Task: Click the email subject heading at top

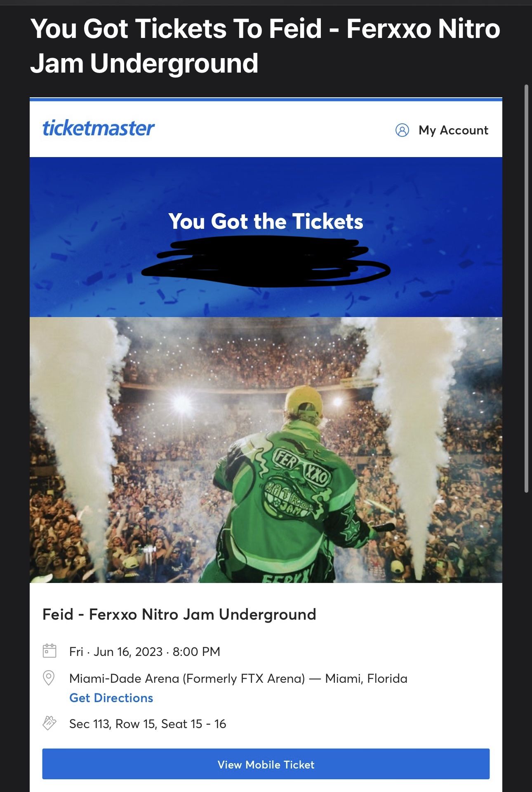Action: pos(265,46)
